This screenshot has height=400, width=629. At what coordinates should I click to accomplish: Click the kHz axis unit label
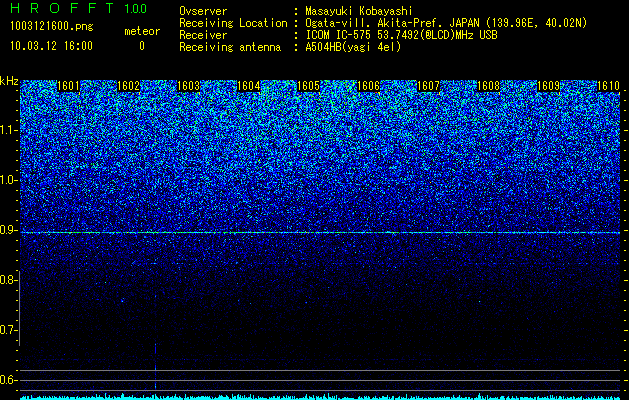[x=9, y=81]
